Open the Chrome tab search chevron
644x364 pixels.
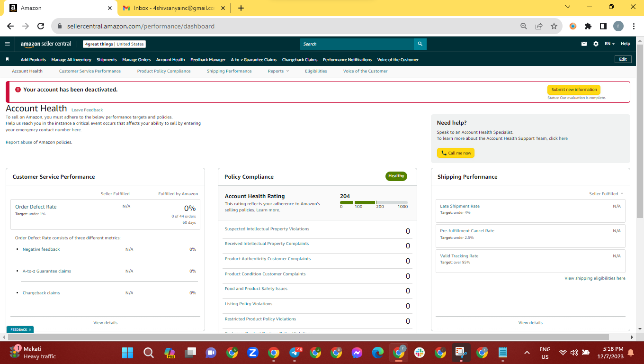[568, 7]
